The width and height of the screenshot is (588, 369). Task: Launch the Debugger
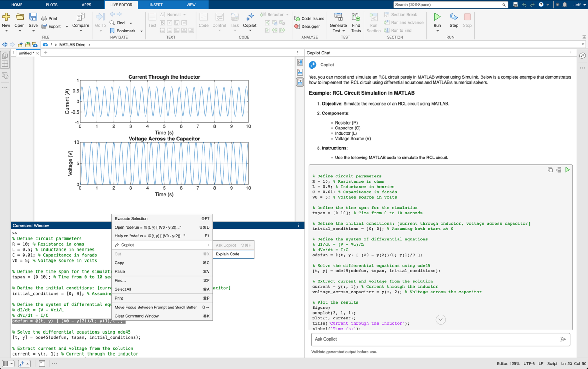[x=308, y=27]
